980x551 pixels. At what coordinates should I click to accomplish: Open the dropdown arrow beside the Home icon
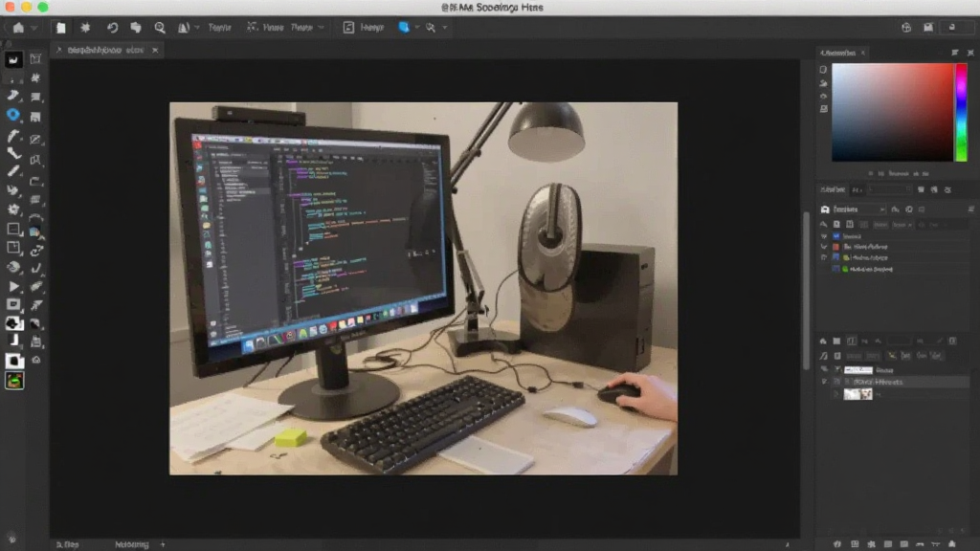point(34,28)
